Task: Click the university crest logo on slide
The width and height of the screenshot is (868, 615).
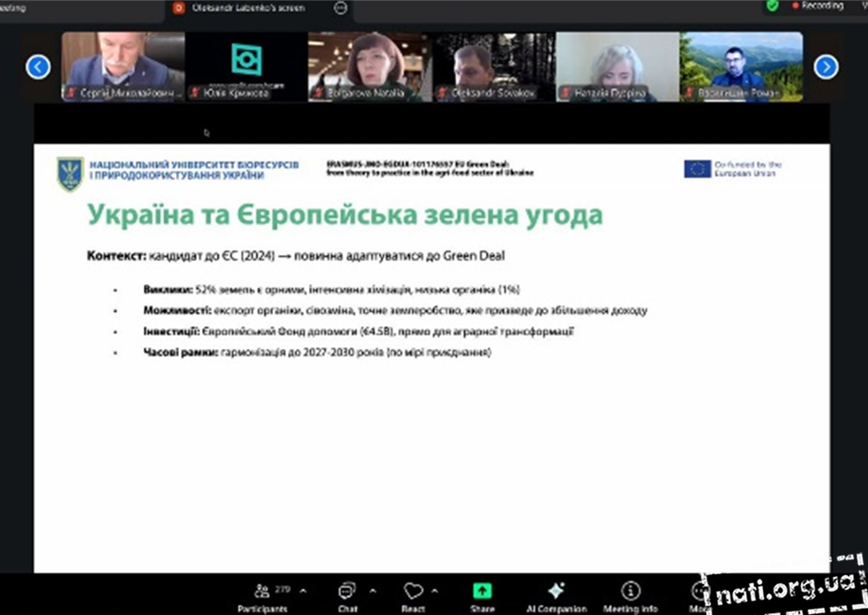Action: [70, 173]
